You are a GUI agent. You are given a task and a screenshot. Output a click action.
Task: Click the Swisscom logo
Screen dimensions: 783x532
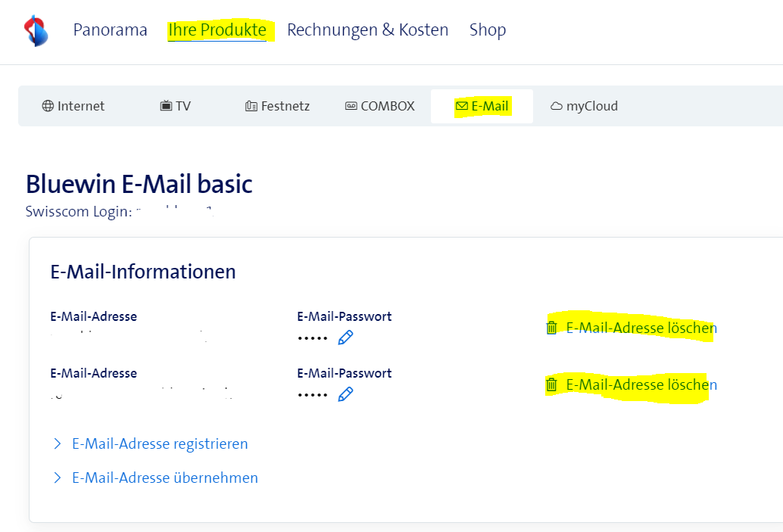pos(36,30)
